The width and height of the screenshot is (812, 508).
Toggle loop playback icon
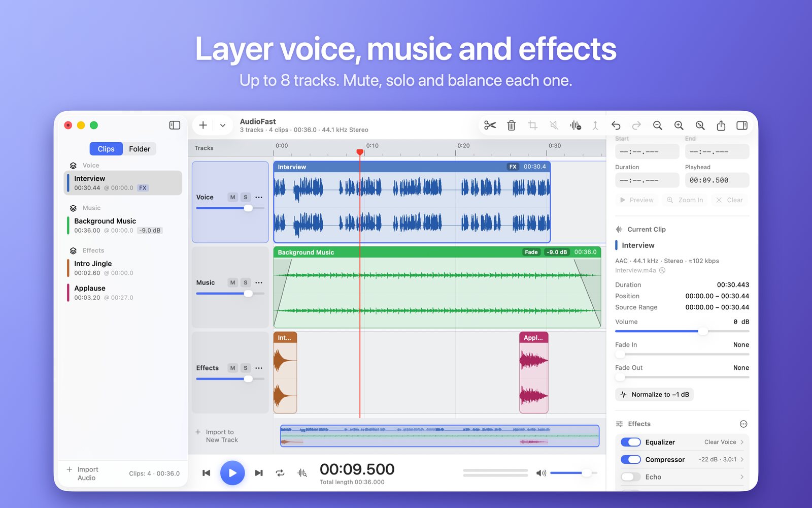[x=280, y=473]
